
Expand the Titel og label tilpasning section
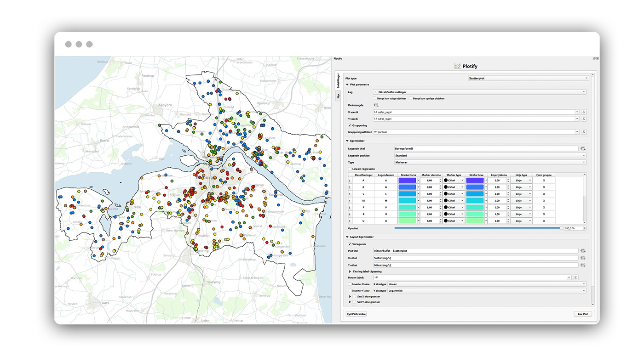point(350,271)
